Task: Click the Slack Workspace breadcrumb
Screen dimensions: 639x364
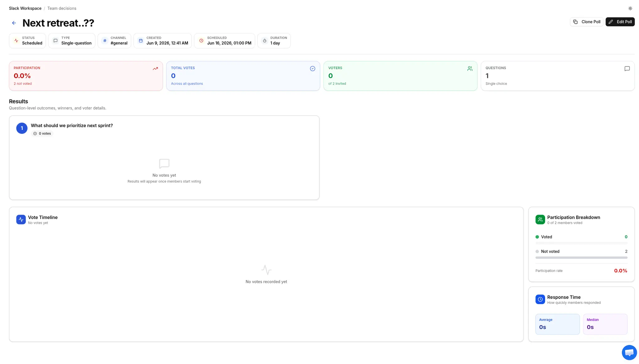Action: 25,8
